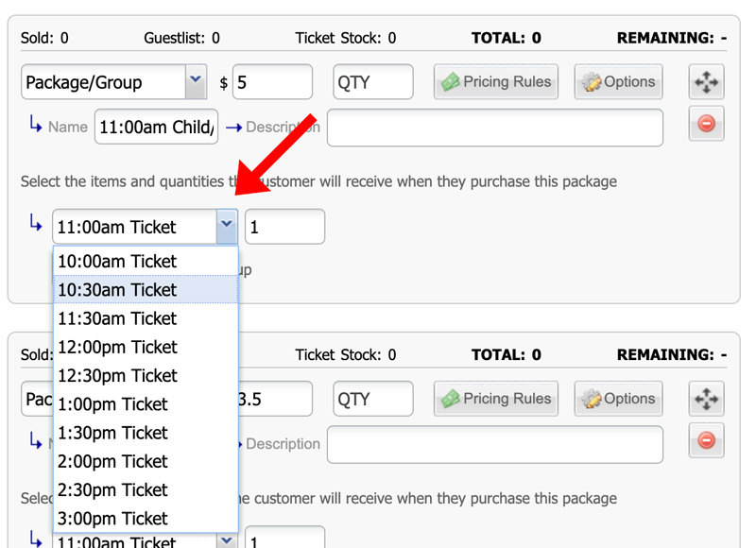The width and height of the screenshot is (756, 548).
Task: Click the red remove icon in the first package
Action: [x=706, y=125]
